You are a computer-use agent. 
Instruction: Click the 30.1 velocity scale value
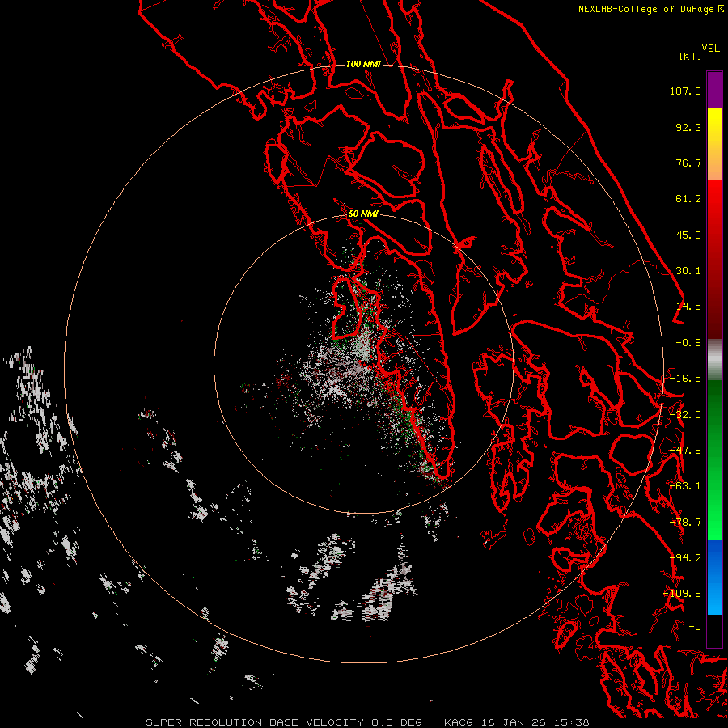[688, 271]
